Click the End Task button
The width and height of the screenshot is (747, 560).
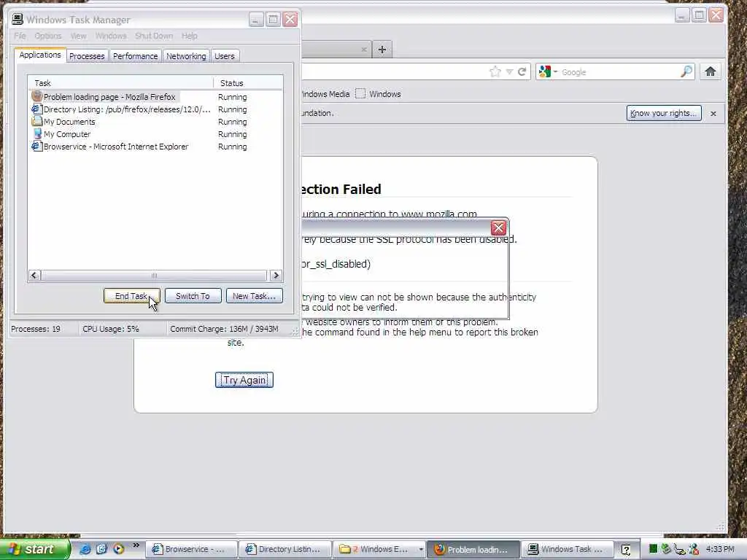coord(131,296)
